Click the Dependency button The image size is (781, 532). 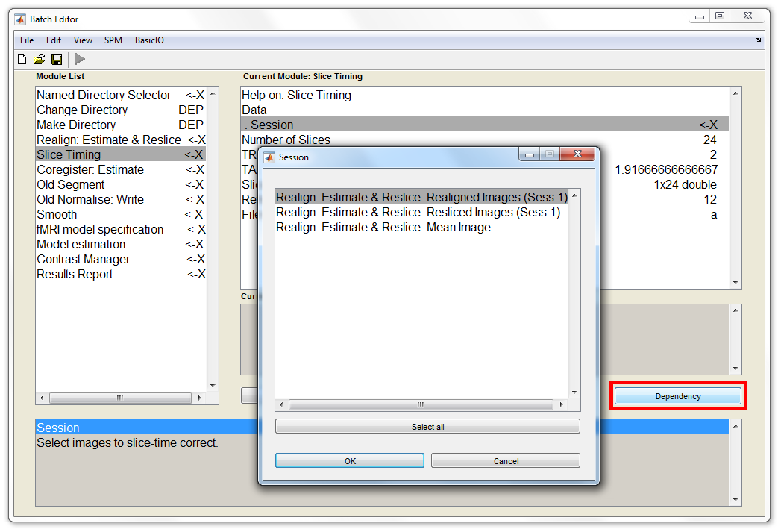(678, 396)
